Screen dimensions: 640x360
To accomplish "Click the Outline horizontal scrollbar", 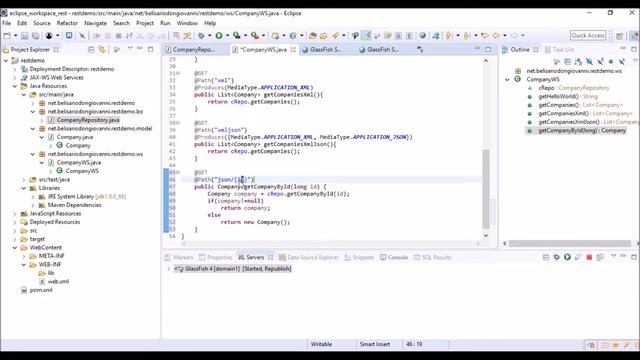I will [570, 243].
